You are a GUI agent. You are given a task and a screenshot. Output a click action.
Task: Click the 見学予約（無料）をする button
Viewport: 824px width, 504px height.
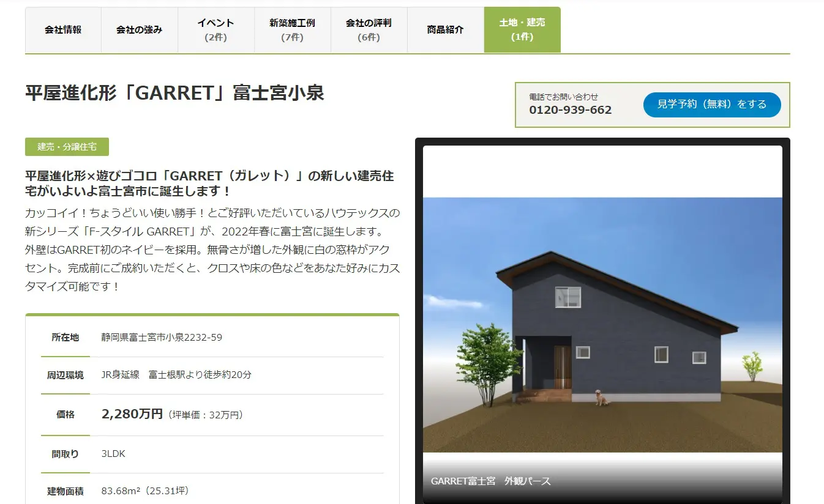pos(711,105)
